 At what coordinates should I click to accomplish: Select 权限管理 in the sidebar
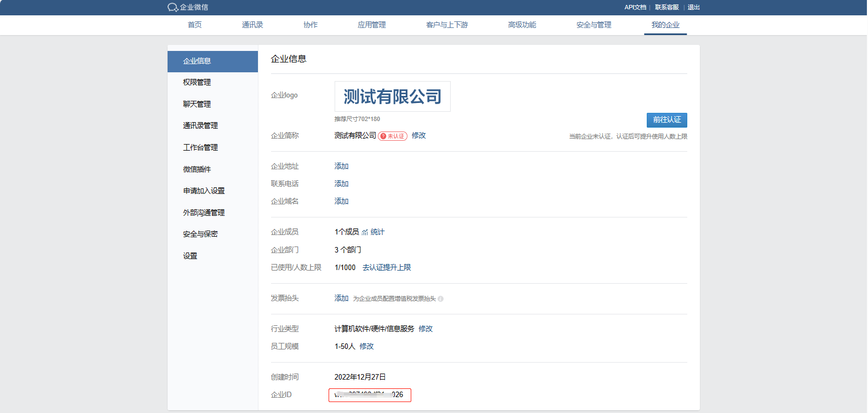(x=197, y=82)
